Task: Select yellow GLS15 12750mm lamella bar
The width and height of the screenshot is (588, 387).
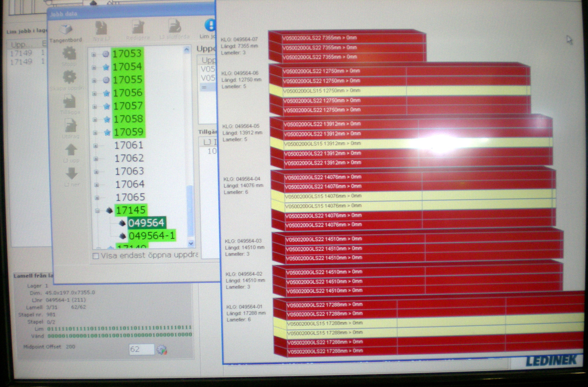Action: click(x=399, y=90)
